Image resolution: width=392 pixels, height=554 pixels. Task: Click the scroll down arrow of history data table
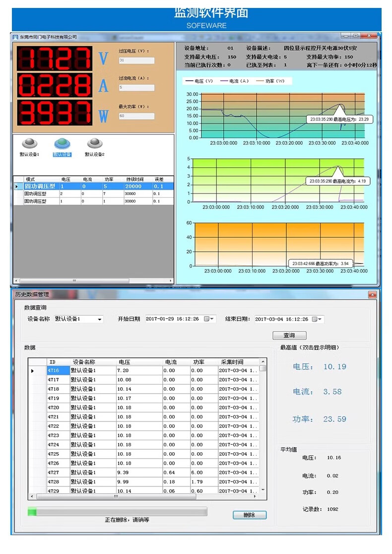tap(263, 490)
